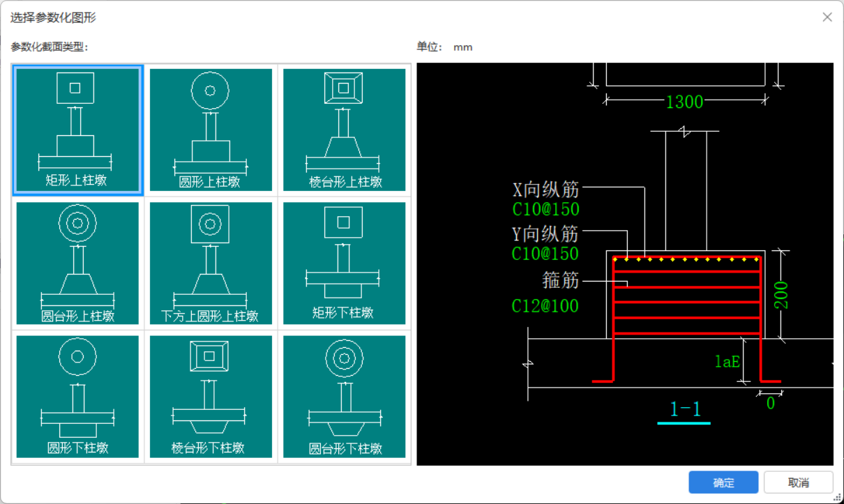Edit the 1300 width dimension value
This screenshot has width=844, height=504.
click(684, 102)
